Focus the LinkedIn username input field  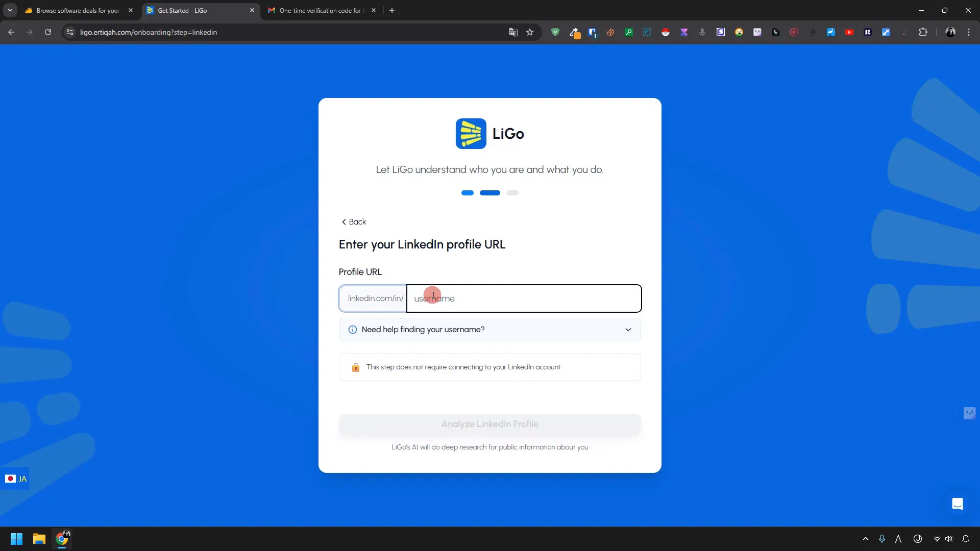point(524,298)
